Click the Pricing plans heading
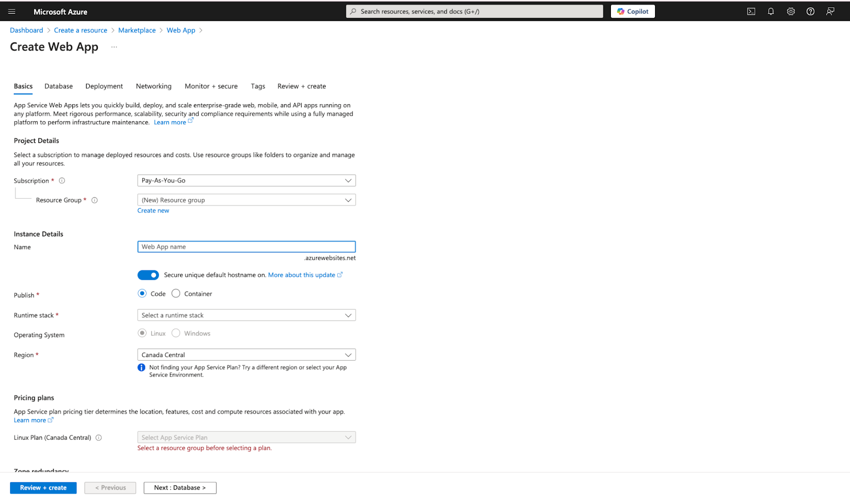The height and width of the screenshot is (504, 850). coord(34,398)
